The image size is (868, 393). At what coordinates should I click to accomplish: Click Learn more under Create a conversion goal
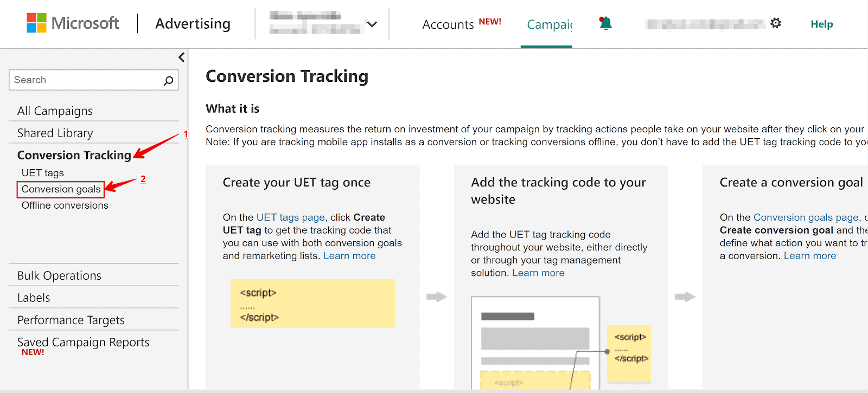coord(810,256)
